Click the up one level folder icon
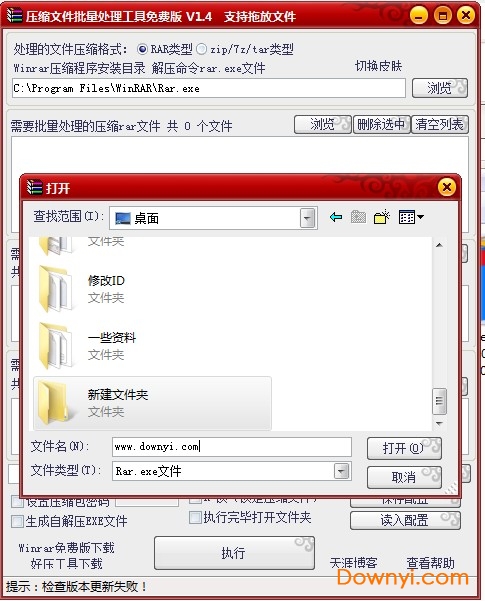This screenshot has width=485, height=601. pos(358,217)
